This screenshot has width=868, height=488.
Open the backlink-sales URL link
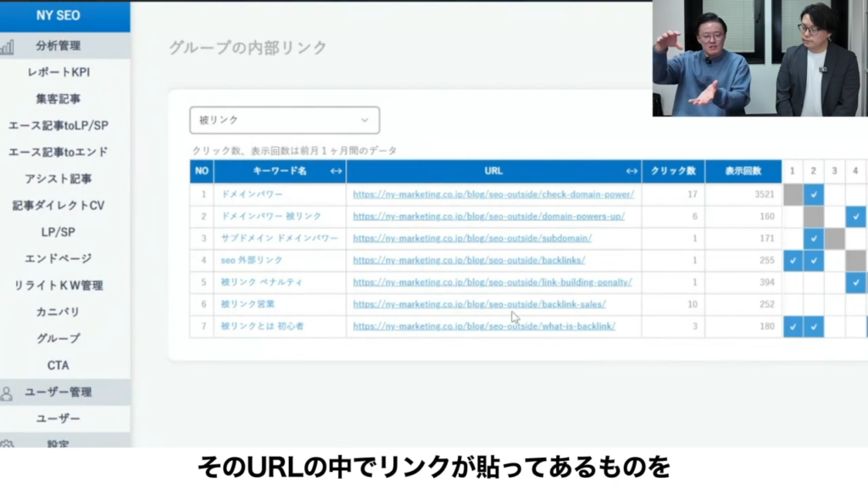[479, 304]
